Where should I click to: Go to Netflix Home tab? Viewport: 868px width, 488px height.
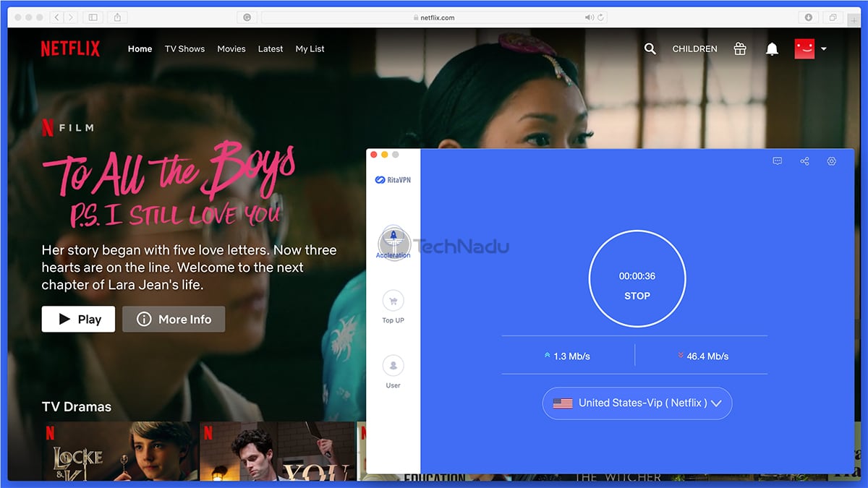tap(140, 49)
